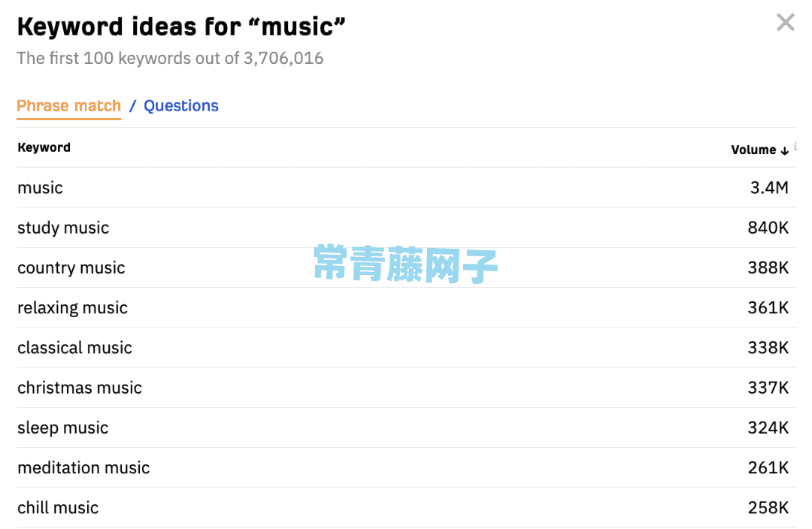Sort by the Volume column header
Viewport: 812px width, 529px height.
753,150
